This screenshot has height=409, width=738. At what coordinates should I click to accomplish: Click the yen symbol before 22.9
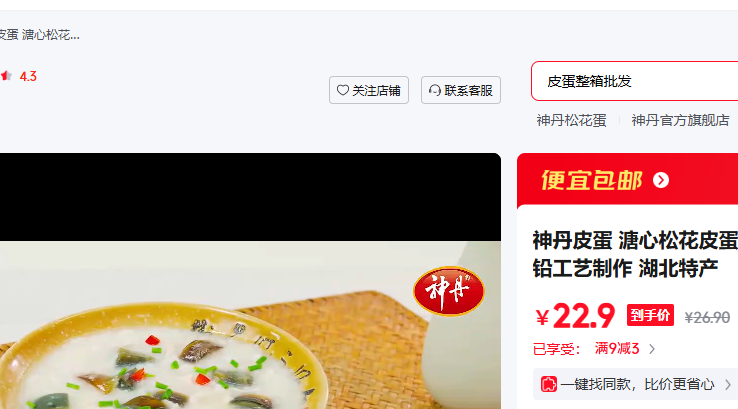point(542,318)
